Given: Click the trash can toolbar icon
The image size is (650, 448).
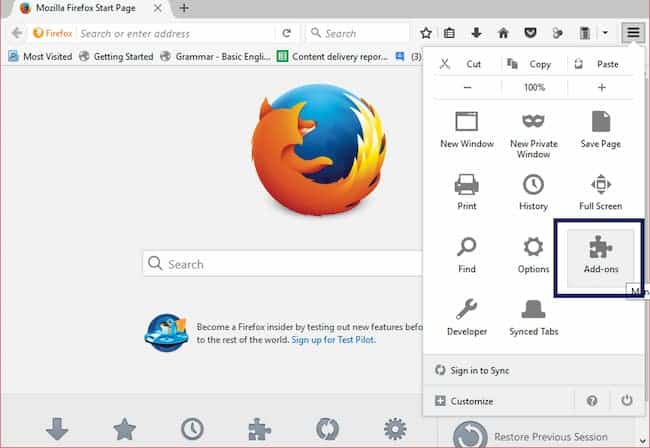Looking at the screenshot, I should [x=585, y=33].
